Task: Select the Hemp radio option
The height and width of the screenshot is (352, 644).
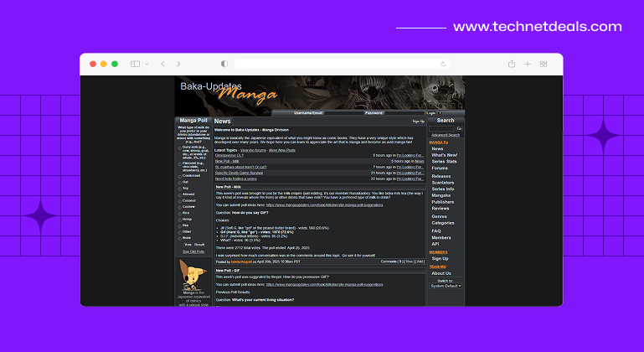Action: [180, 220]
